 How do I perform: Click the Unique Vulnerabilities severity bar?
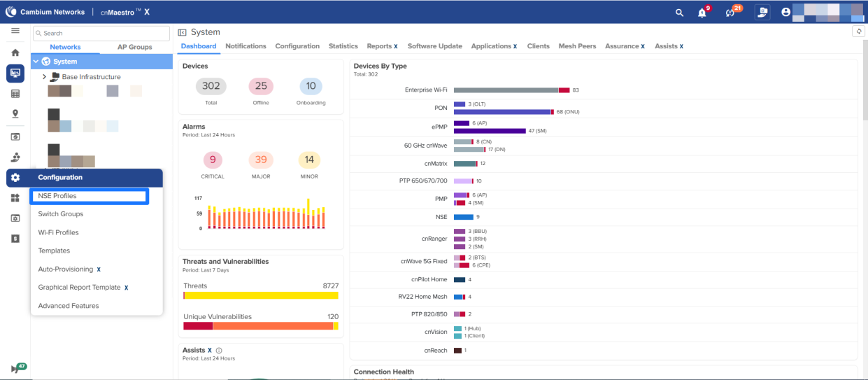tap(261, 325)
